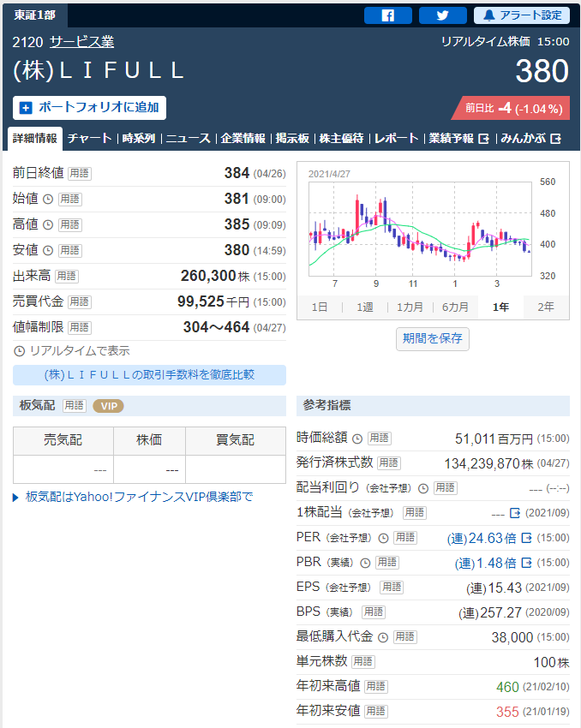This screenshot has height=728, width=581.
Task: Open the レポート tab
Action: point(396,139)
